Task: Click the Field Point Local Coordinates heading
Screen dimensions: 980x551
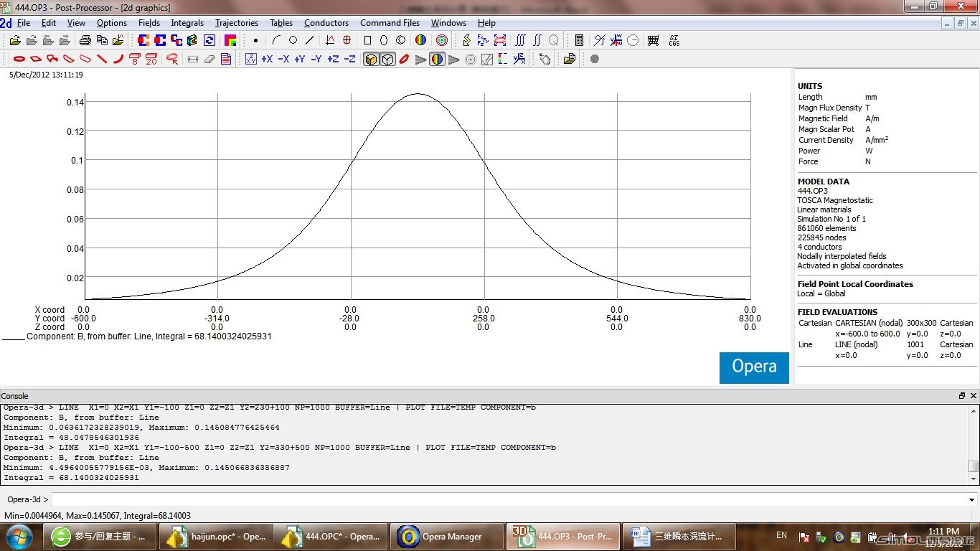Action: point(855,284)
